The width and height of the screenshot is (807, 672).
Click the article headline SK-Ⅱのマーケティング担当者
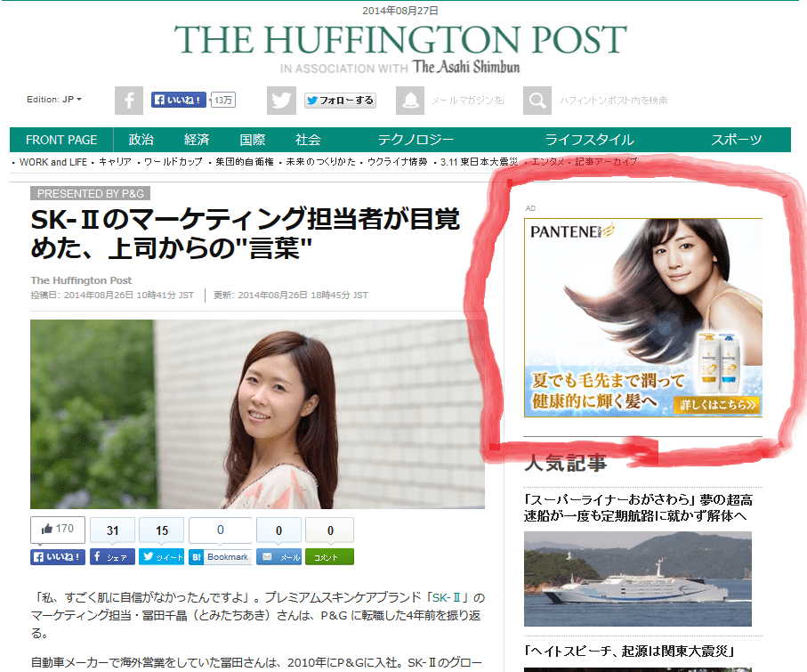pos(245,233)
